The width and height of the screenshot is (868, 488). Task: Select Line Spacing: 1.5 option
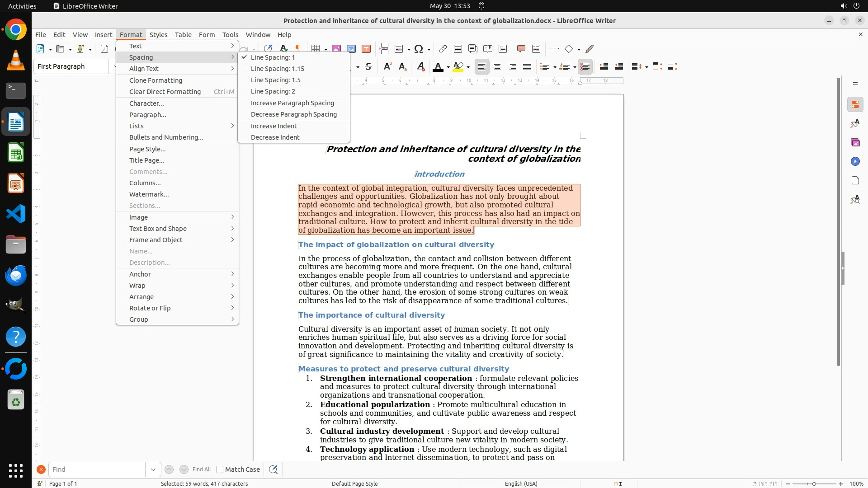point(275,80)
